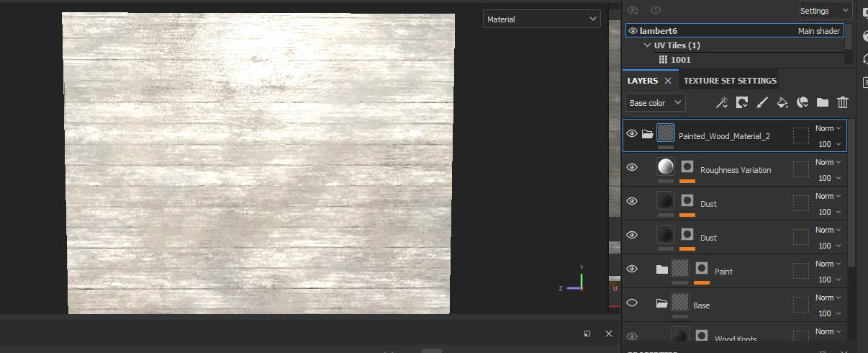Close the bottom panel with its X icon
The image size is (868, 353).
click(609, 334)
